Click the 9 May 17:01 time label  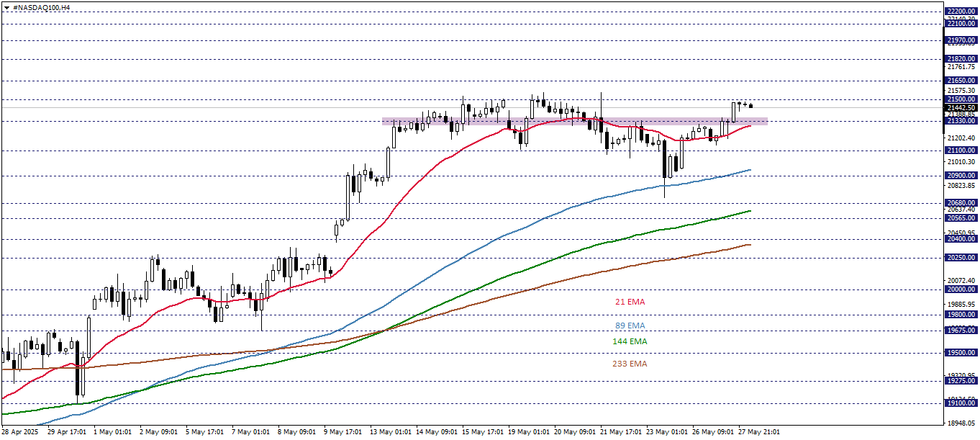click(343, 433)
